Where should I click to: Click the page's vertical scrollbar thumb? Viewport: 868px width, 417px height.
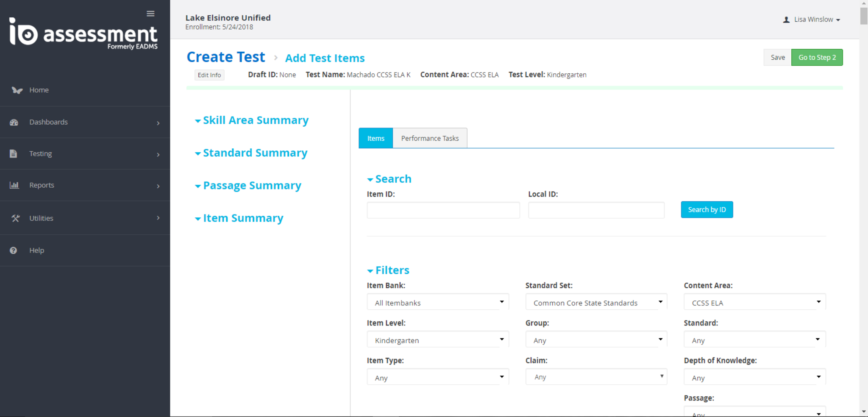863,16
